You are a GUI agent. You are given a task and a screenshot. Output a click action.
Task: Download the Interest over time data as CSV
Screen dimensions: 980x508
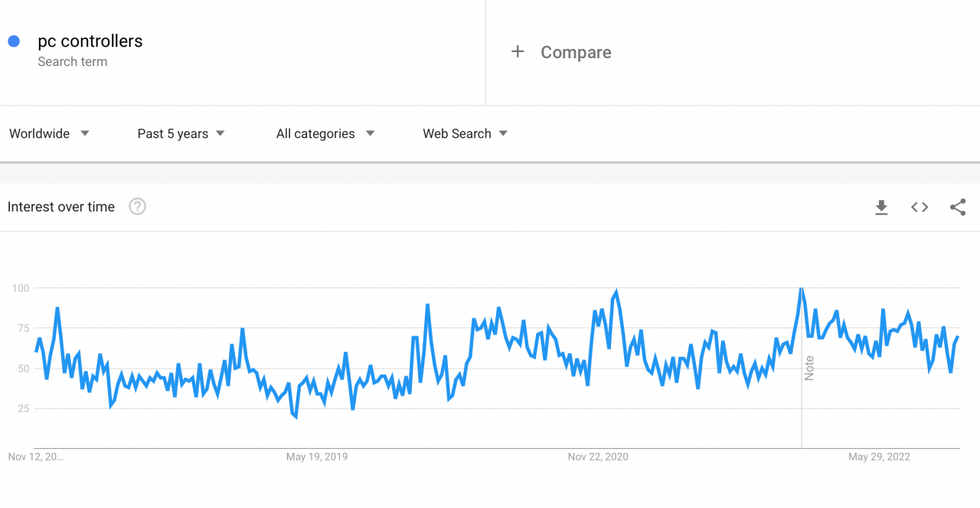coord(881,207)
